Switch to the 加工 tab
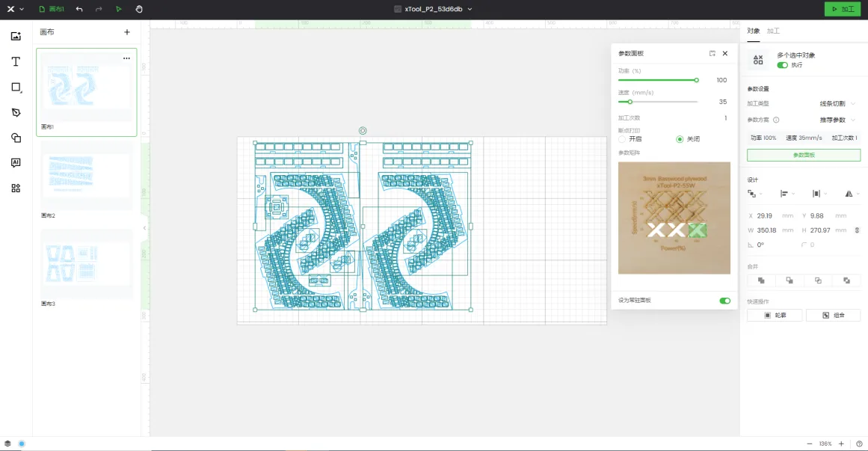 coord(773,31)
